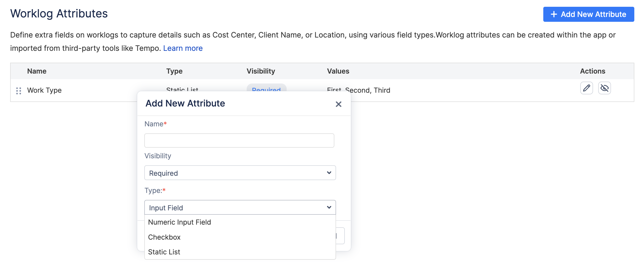The image size is (644, 274).
Task: Focus the Name text input in the dialog
Action: 239,140
